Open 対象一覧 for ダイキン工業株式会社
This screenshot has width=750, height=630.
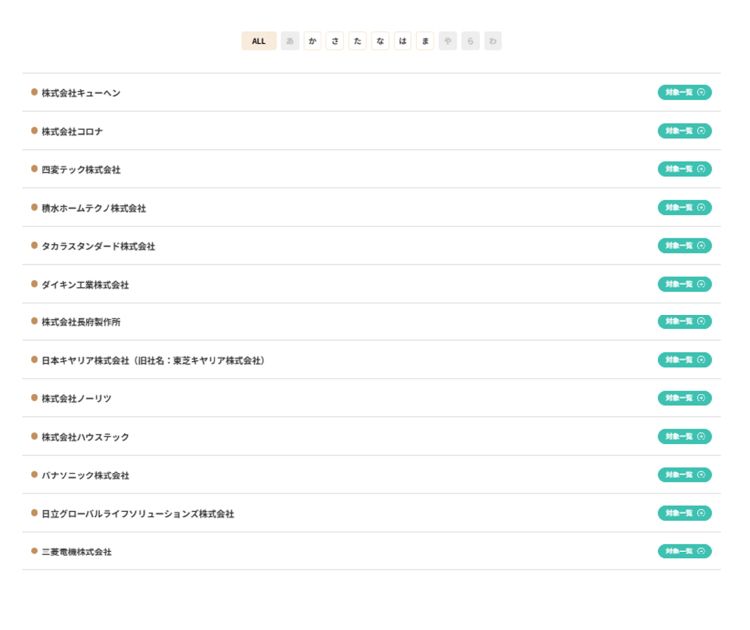684,284
